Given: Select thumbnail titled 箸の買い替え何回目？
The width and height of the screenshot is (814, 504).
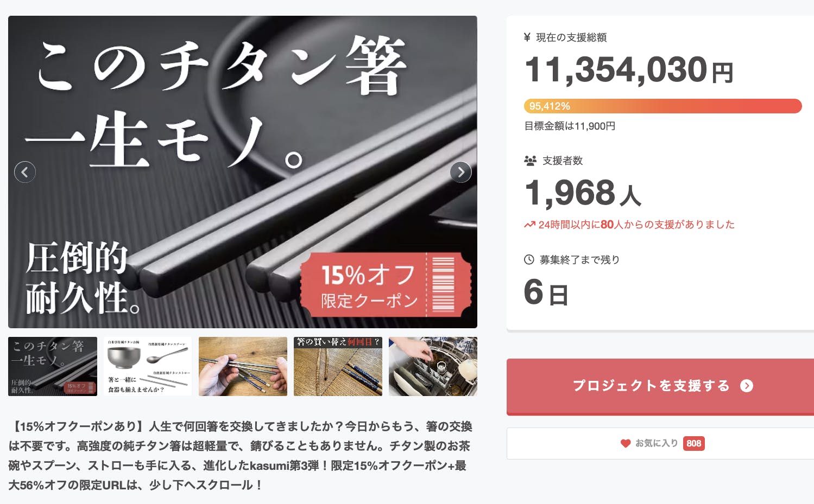Looking at the screenshot, I should pyautogui.click(x=338, y=366).
